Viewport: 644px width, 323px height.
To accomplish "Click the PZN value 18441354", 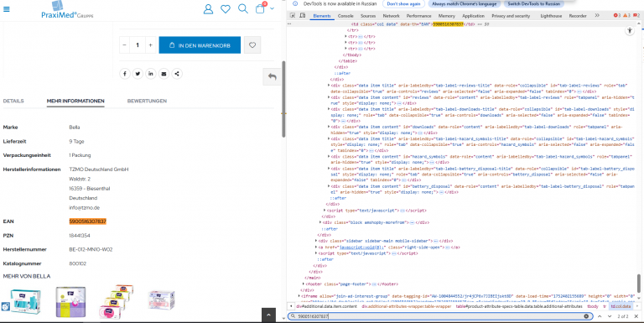I will click(x=80, y=236).
